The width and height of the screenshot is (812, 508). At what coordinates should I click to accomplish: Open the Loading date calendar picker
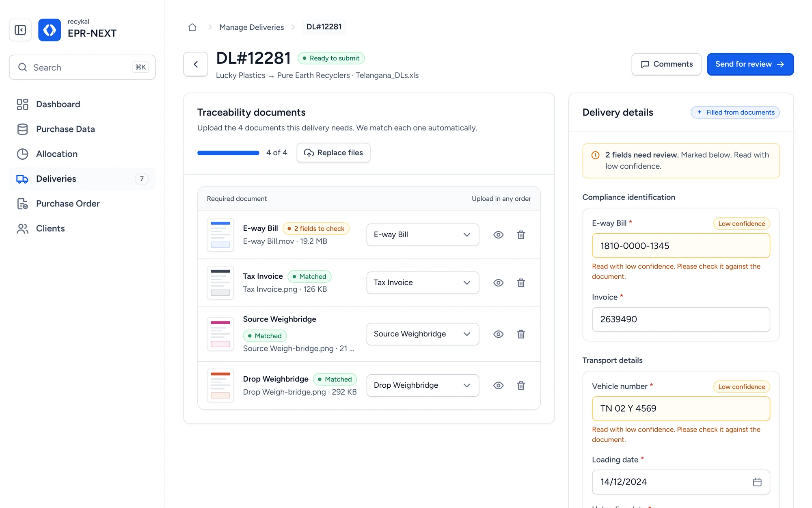pos(757,482)
